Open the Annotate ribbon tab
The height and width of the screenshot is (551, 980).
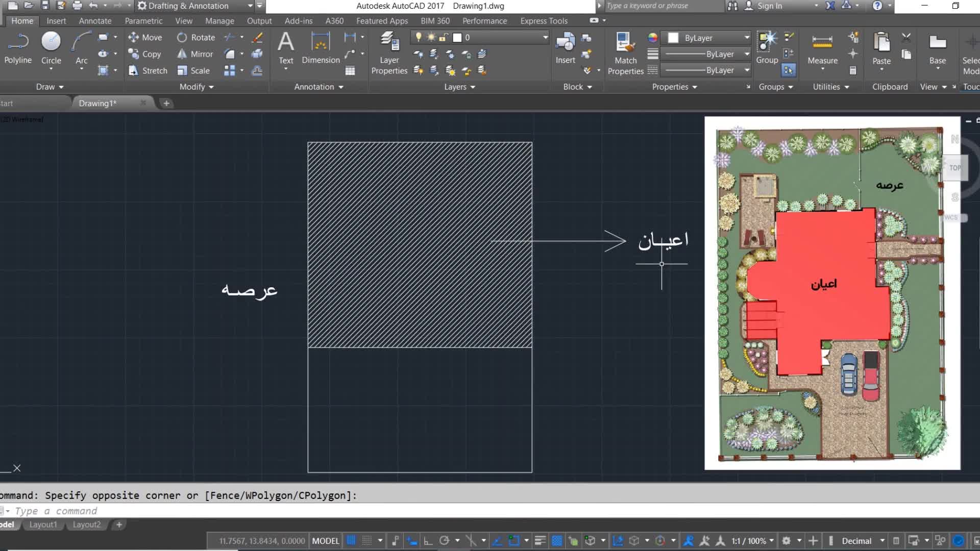point(95,21)
